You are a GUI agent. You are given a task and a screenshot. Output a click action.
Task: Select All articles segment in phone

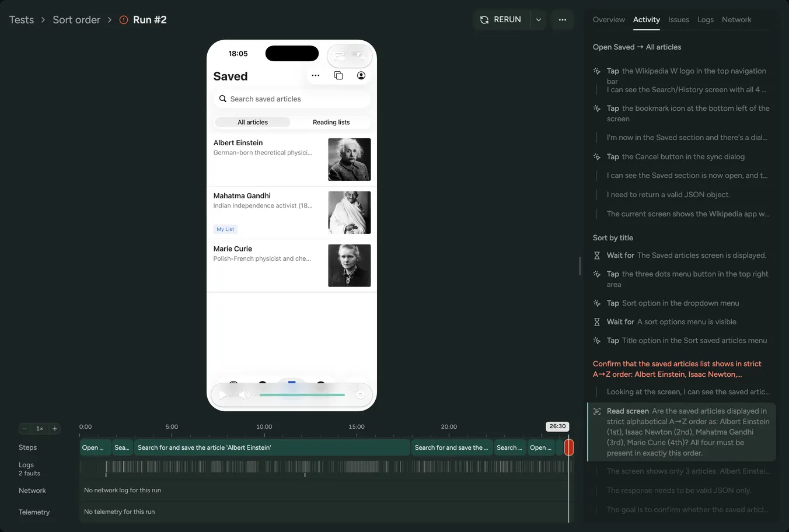pyautogui.click(x=253, y=122)
